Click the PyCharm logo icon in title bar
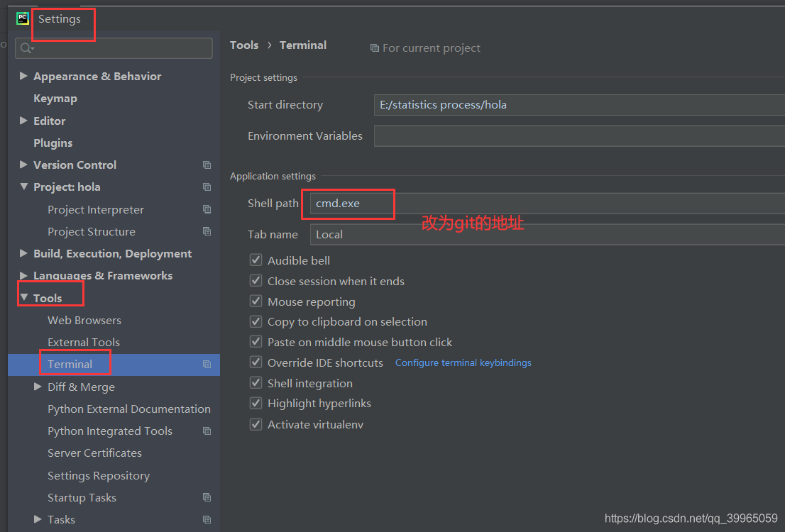 (23, 19)
